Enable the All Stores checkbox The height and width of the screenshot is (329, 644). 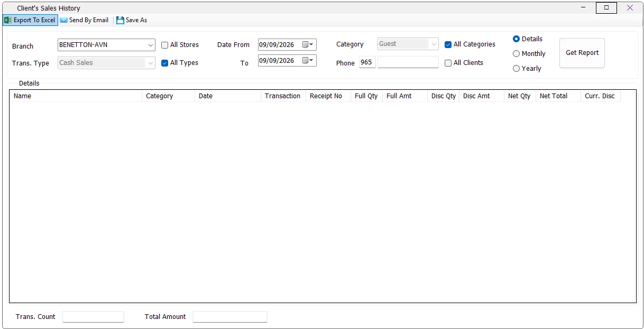point(164,45)
